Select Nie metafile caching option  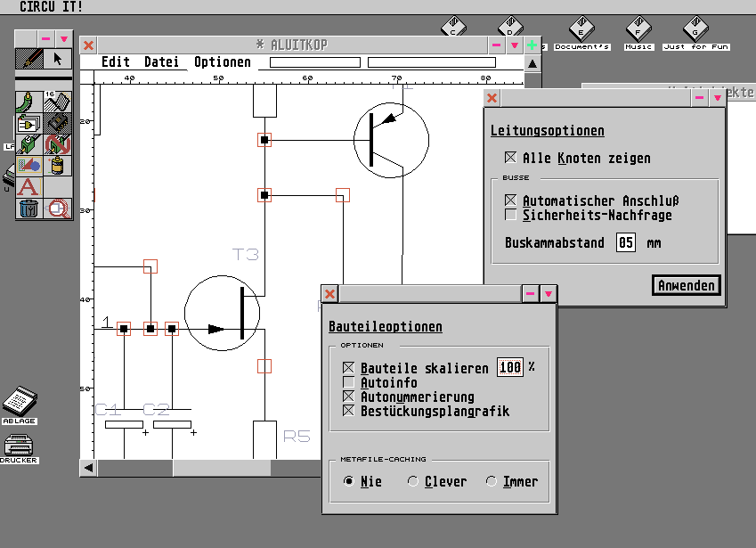348,481
